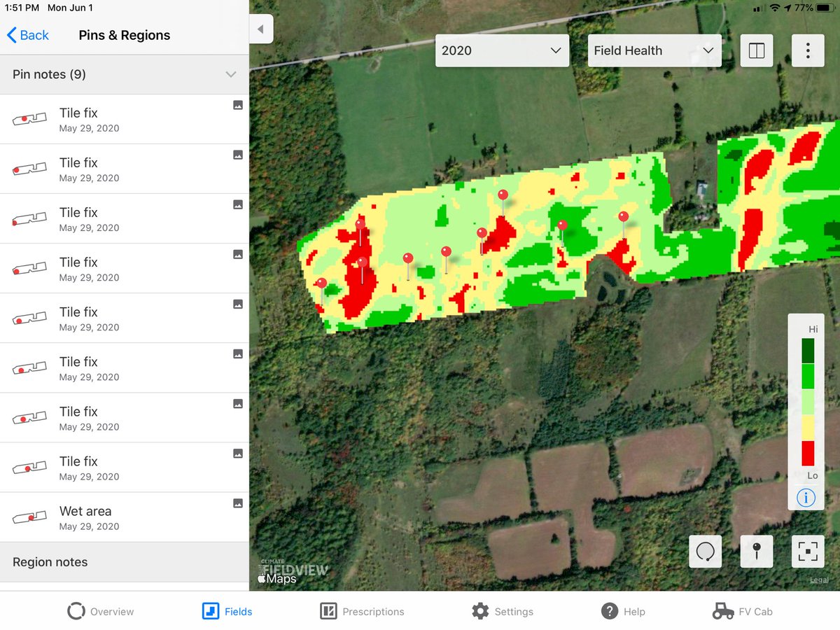Tap the red Lo legend swatch

(808, 453)
